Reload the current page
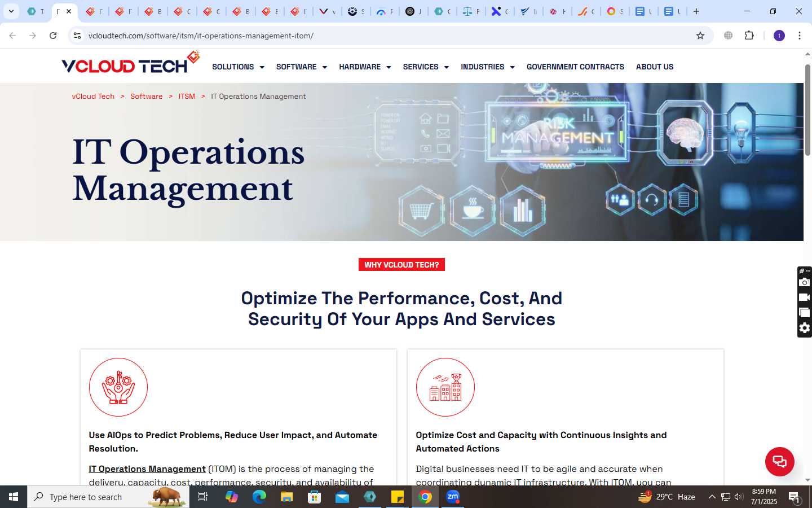The width and height of the screenshot is (812, 508). click(53, 36)
